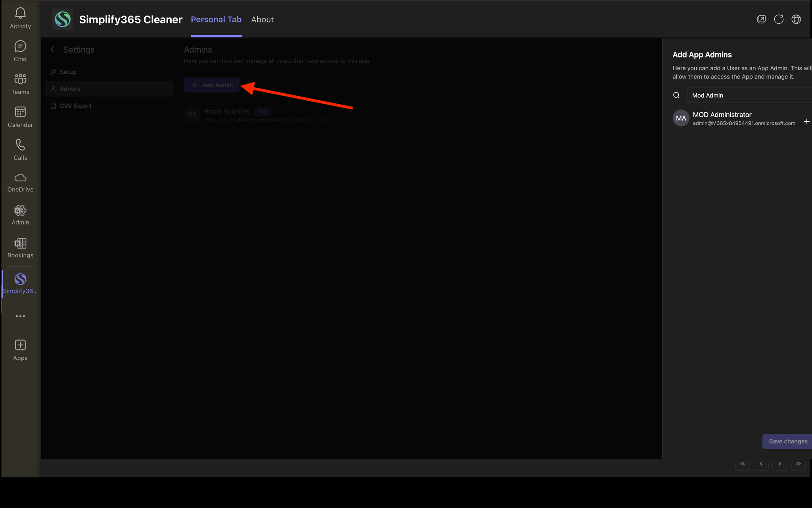
Task: Click the Settings heading
Action: point(79,50)
